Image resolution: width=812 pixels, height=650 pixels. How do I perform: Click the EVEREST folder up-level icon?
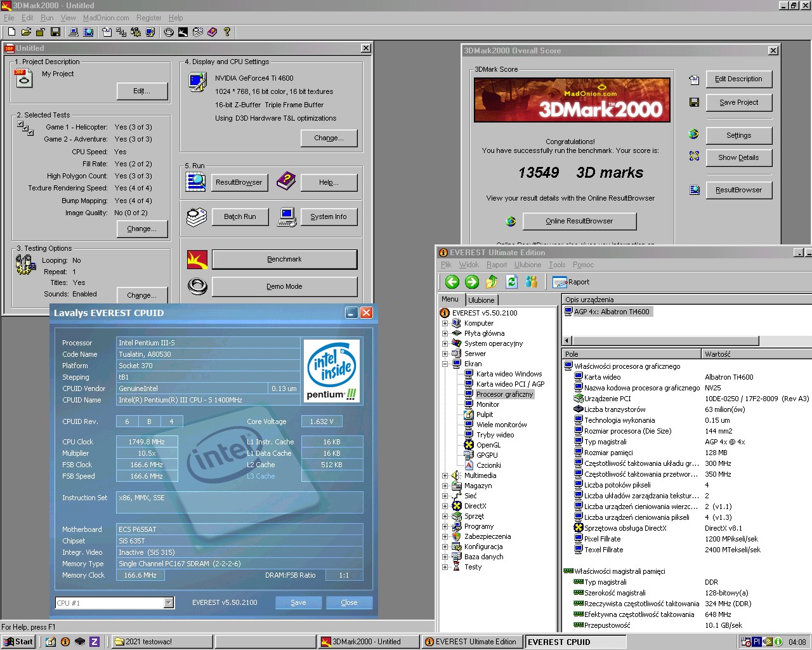[x=492, y=282]
